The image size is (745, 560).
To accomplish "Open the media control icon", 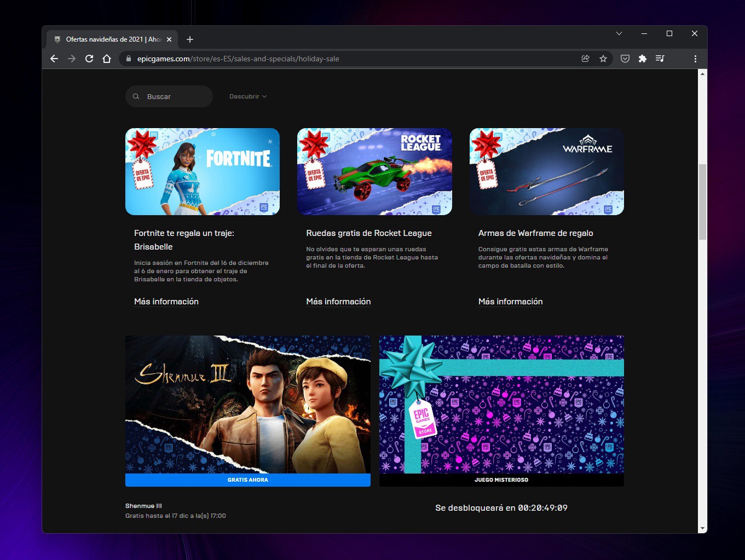I will 660,59.
